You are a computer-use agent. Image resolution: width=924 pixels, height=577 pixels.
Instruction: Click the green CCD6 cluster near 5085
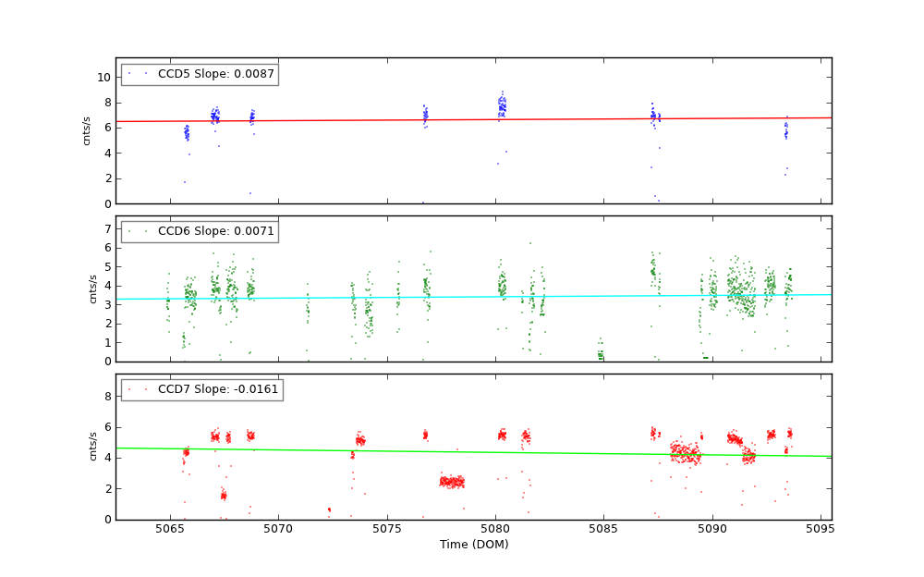click(601, 352)
